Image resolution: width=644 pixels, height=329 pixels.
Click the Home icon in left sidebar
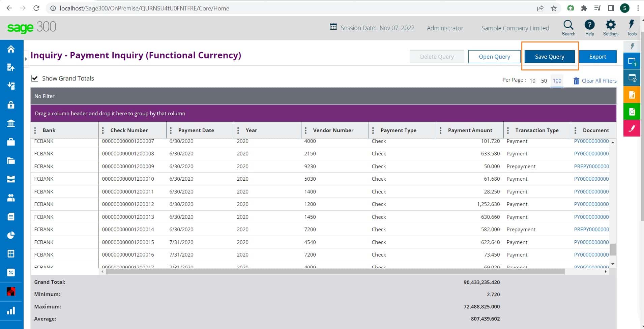tap(11, 49)
